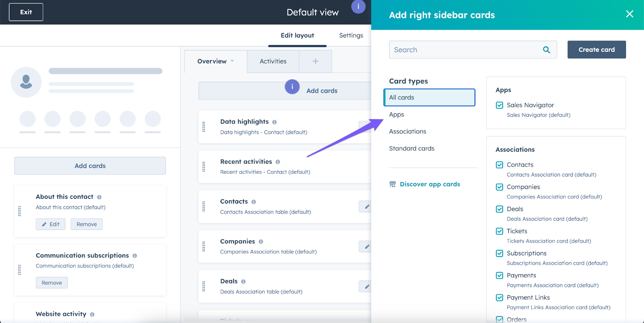The height and width of the screenshot is (323, 644).
Task: Click the Exit button
Action: click(x=26, y=12)
